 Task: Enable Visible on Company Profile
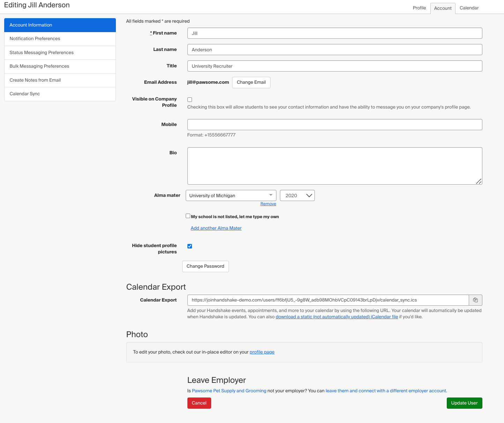pyautogui.click(x=190, y=99)
